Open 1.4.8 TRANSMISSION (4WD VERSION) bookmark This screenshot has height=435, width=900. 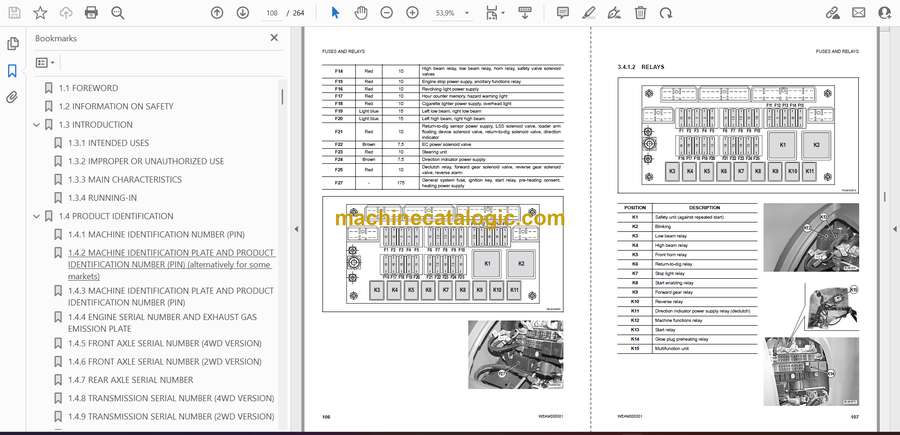tap(171, 398)
